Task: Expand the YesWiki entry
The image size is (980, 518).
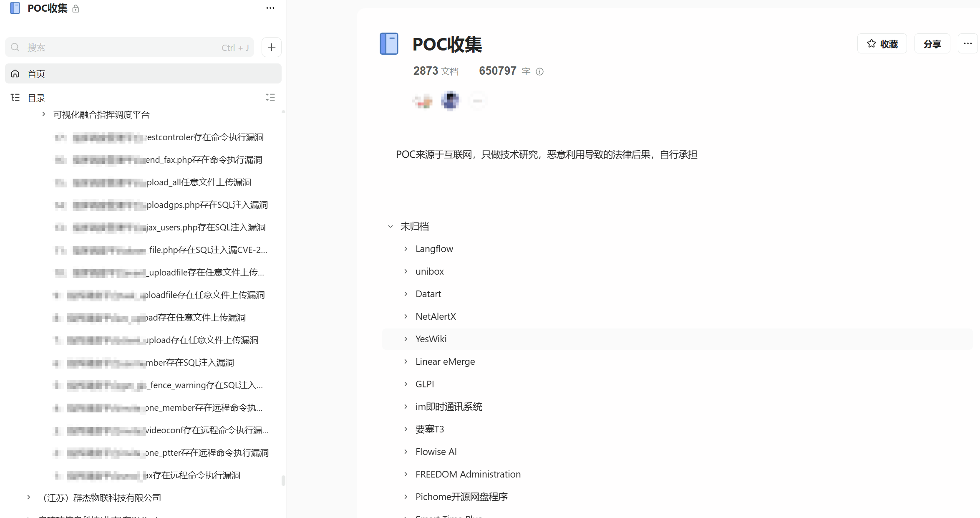Action: tap(406, 339)
